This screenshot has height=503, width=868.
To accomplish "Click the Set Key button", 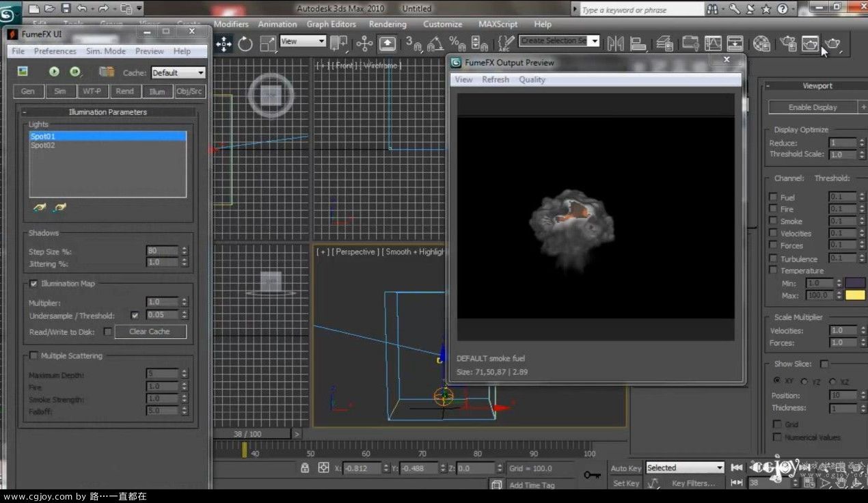I will 625,483.
